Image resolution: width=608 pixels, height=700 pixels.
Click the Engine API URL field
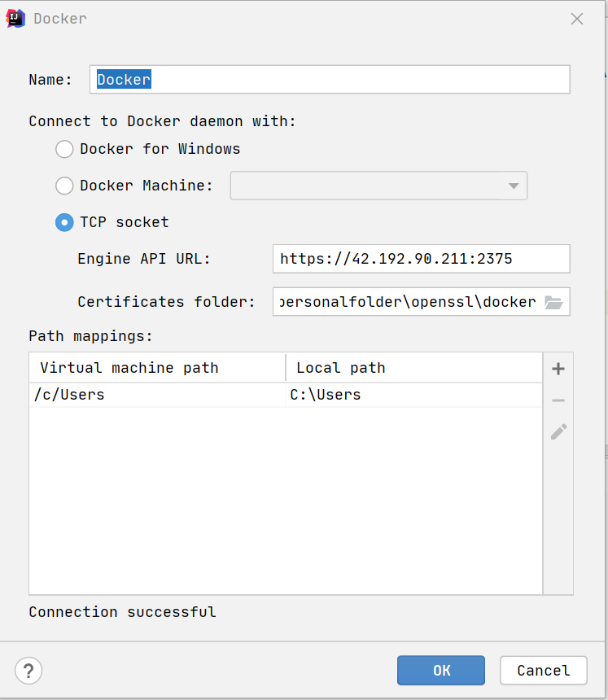[x=422, y=259]
